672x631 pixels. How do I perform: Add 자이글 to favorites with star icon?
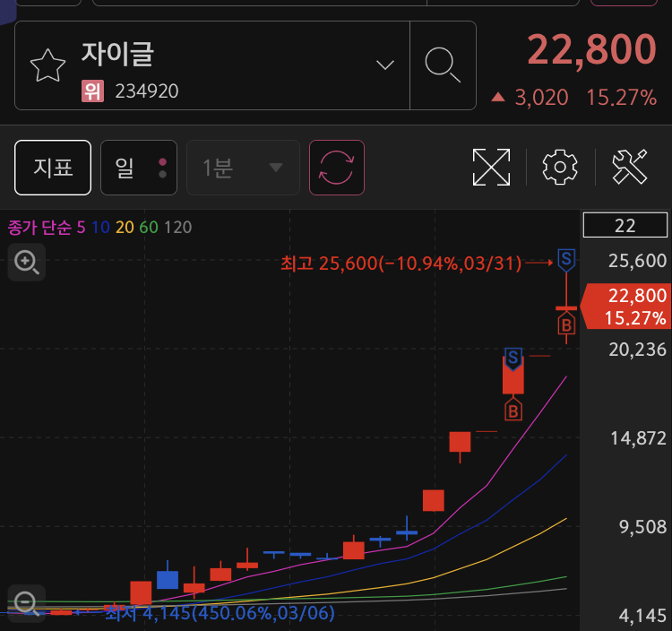click(x=48, y=65)
